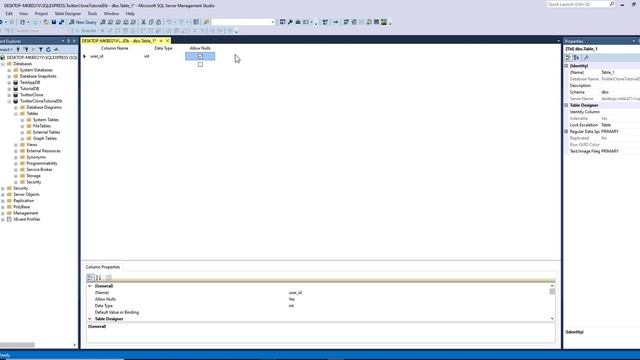Click the Paste icon in toolbar
This screenshot has width=640, height=360.
click(159, 22)
